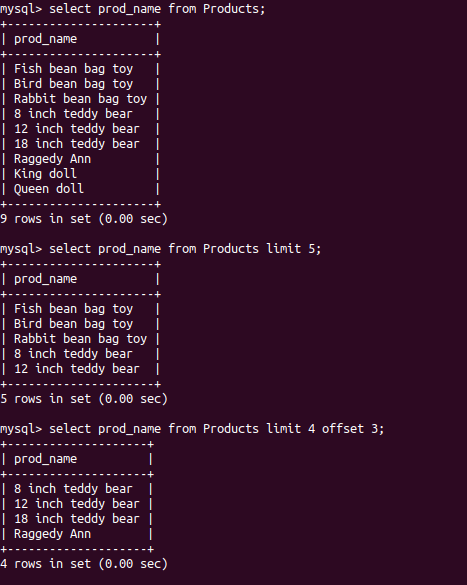Click 'Fish bean bag toy' in first table
This screenshot has width=467, height=585.
73,69
